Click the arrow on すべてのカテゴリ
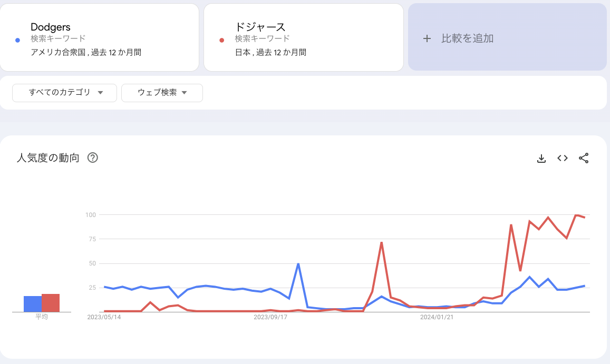 (100, 93)
